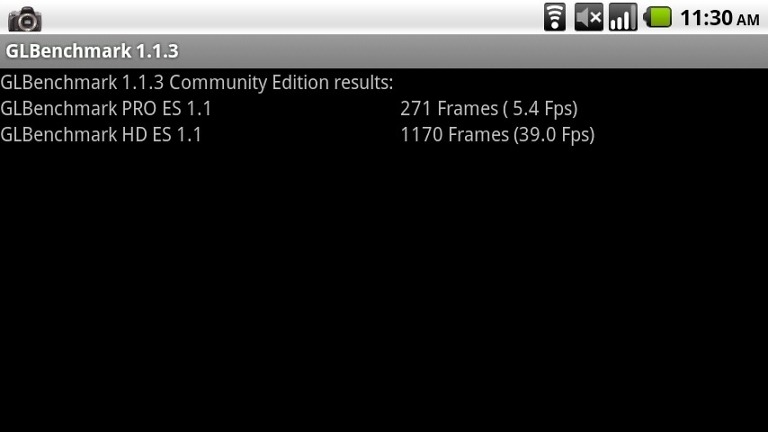The width and height of the screenshot is (768, 432).
Task: Tap the camera notification icon
Action: [x=24, y=19]
